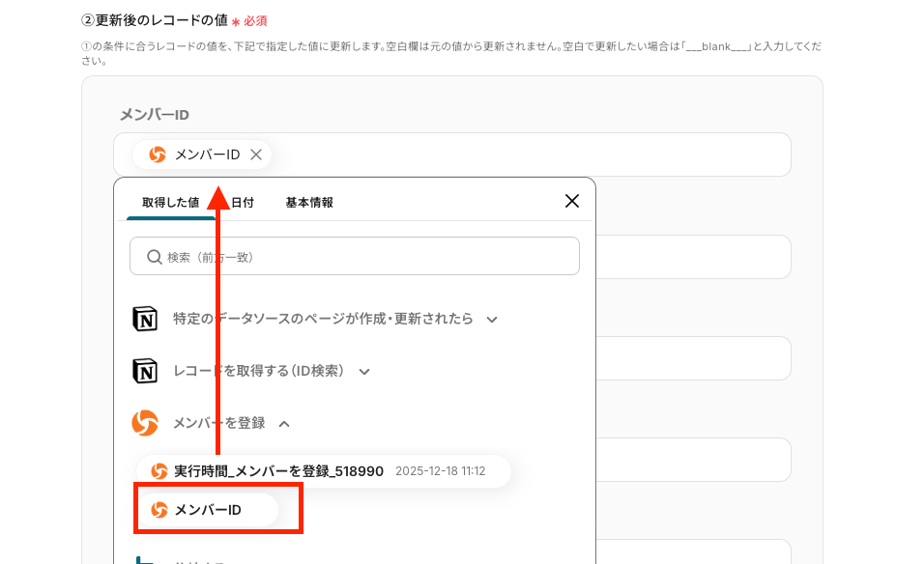
Task: Click the swirl icon on 実行時間_メンバーを登録_518990
Action: [159, 471]
